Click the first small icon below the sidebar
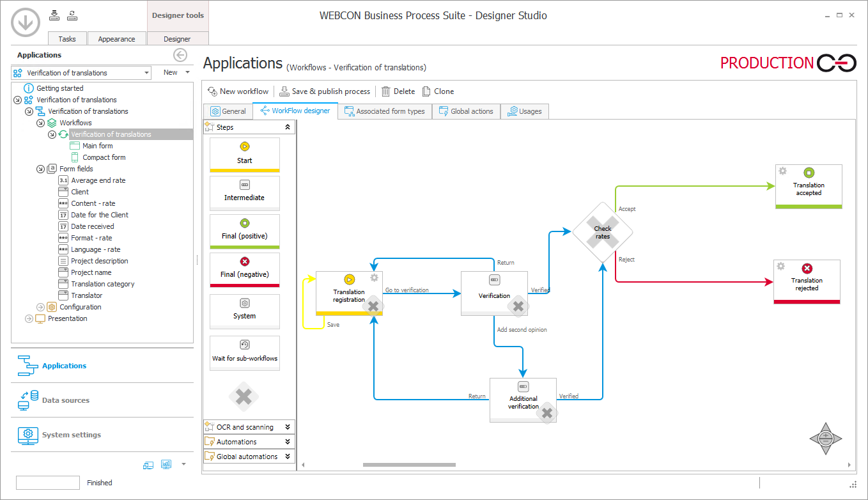868x500 pixels. (x=148, y=465)
